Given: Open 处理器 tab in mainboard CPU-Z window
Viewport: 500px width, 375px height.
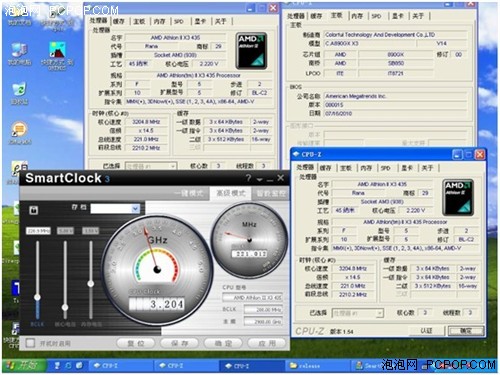Looking at the screenshot, I should click(296, 16).
